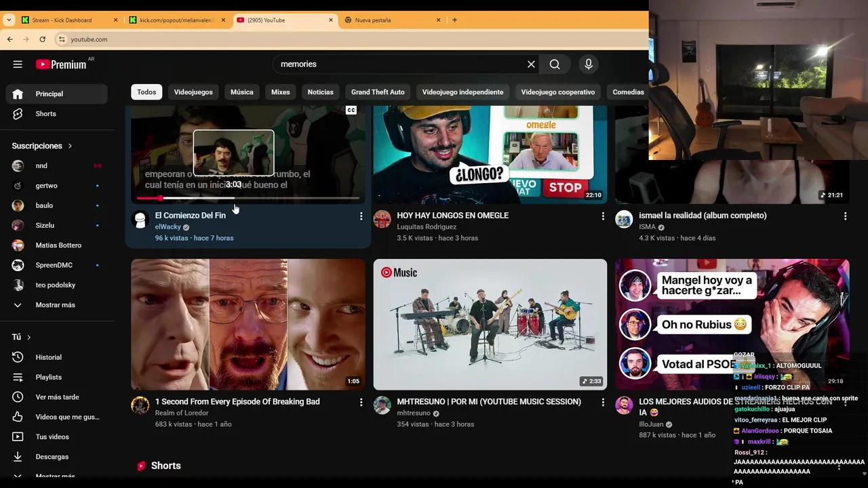
Task: Go back with browser back arrow
Action: [x=10, y=39]
